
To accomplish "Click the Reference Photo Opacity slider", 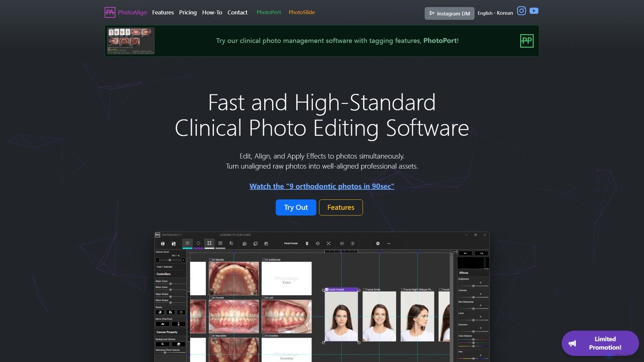I will coord(171,352).
